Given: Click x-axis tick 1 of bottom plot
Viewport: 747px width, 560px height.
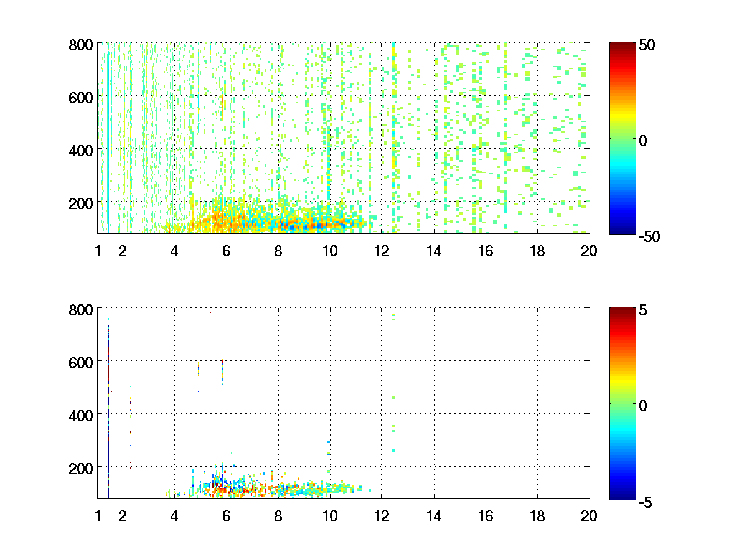Looking at the screenshot, I should [98, 516].
